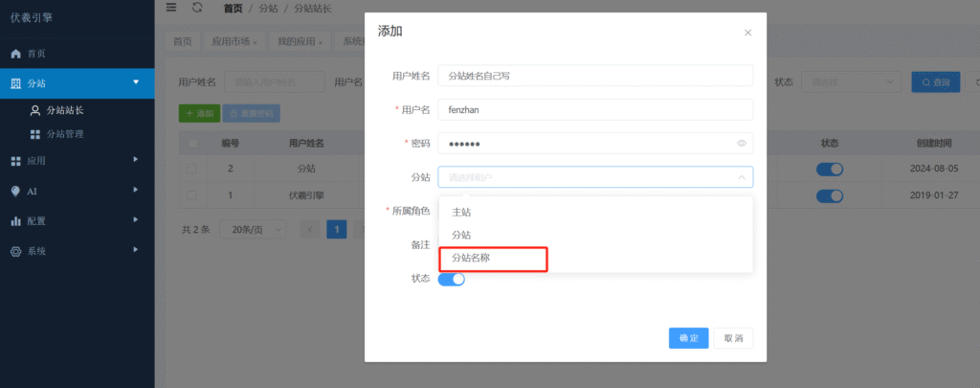Open 分站管理 in the sidebar
The image size is (980, 388).
[77, 134]
